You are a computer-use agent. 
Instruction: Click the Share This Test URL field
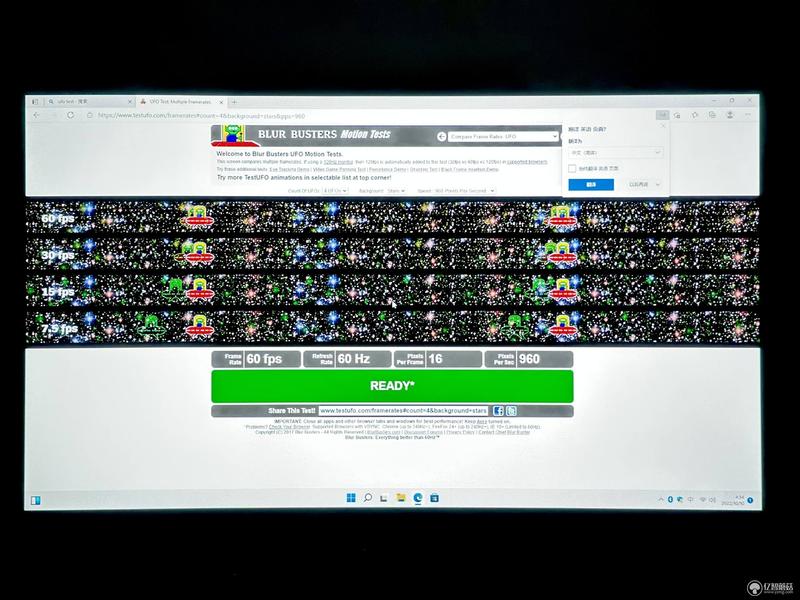pos(403,411)
